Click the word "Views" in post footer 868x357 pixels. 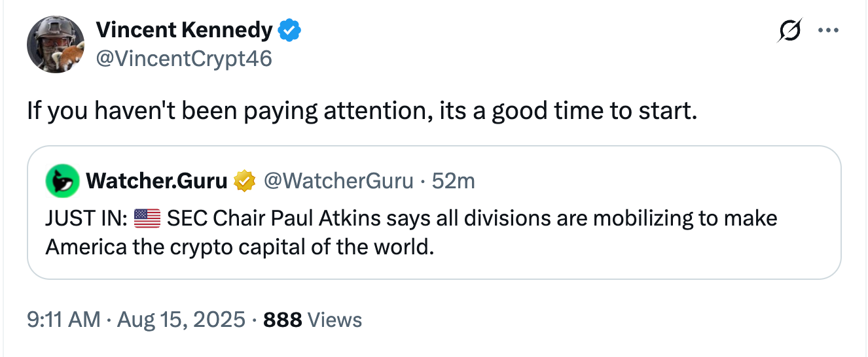tap(334, 320)
